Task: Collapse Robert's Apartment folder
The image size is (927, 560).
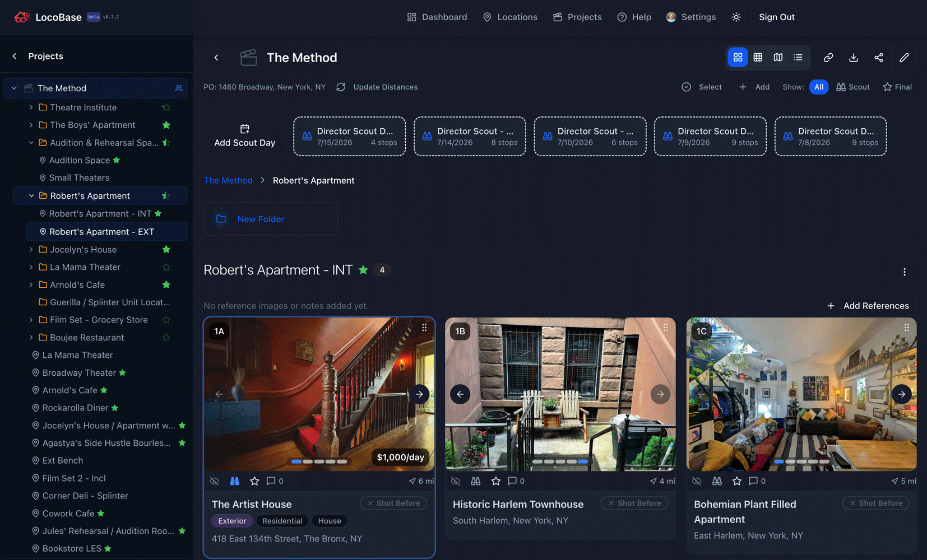Action: tap(31, 195)
